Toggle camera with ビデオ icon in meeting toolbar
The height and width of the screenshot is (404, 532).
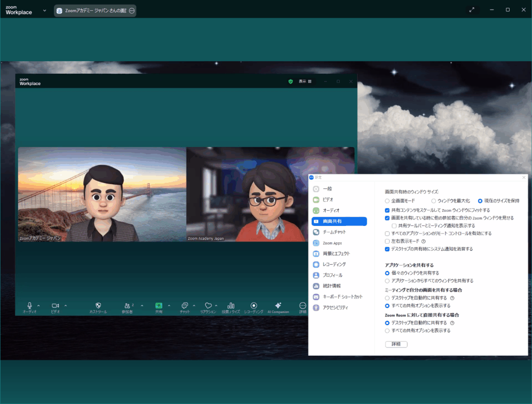pos(55,306)
